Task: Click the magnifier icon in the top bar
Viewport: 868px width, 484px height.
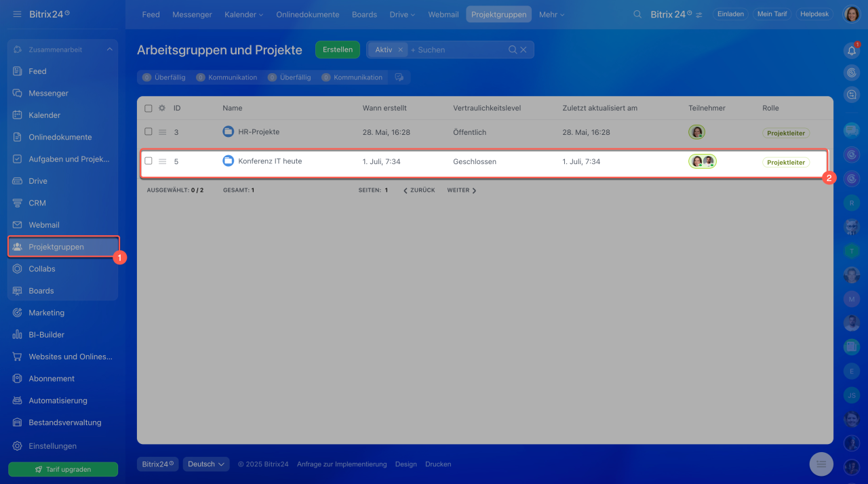Action: click(x=637, y=14)
